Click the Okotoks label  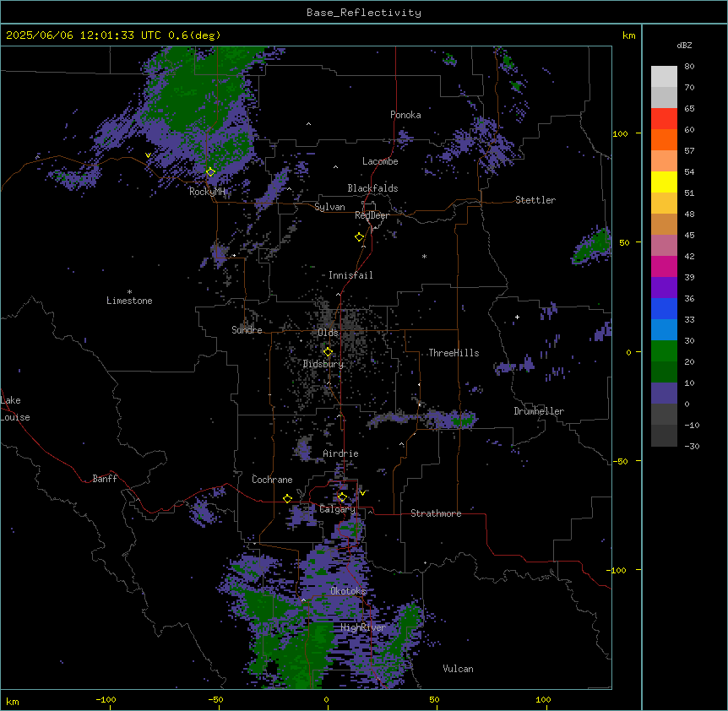tap(348, 591)
